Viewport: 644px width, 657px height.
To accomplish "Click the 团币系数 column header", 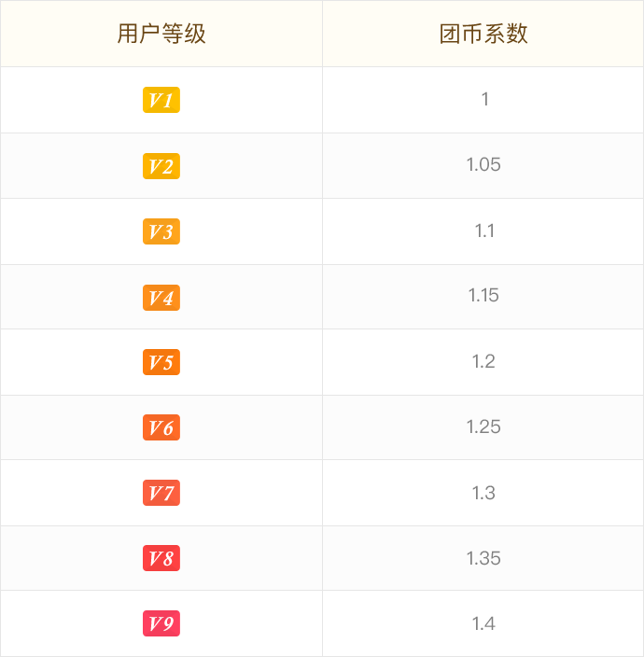I will (x=483, y=34).
